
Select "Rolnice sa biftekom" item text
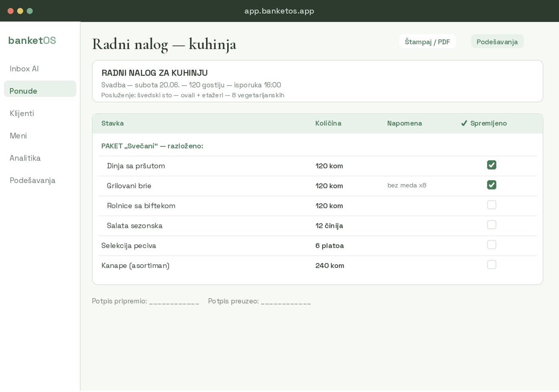pos(141,206)
